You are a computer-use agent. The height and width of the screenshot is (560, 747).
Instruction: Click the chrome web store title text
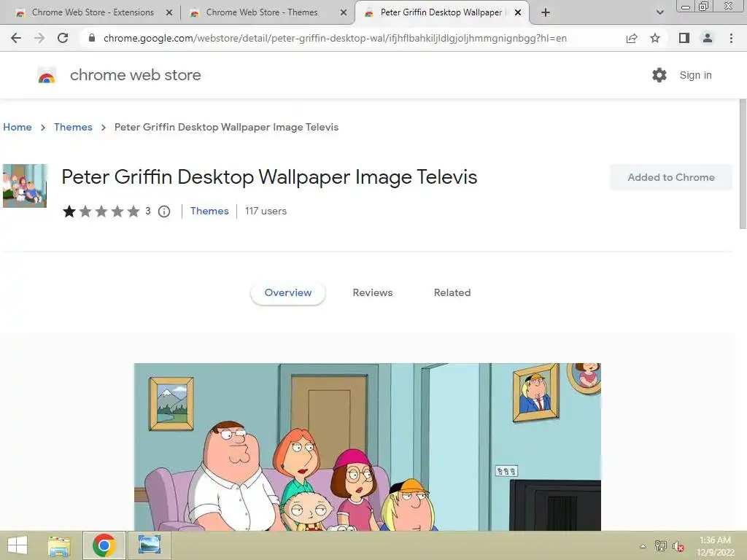tap(135, 75)
